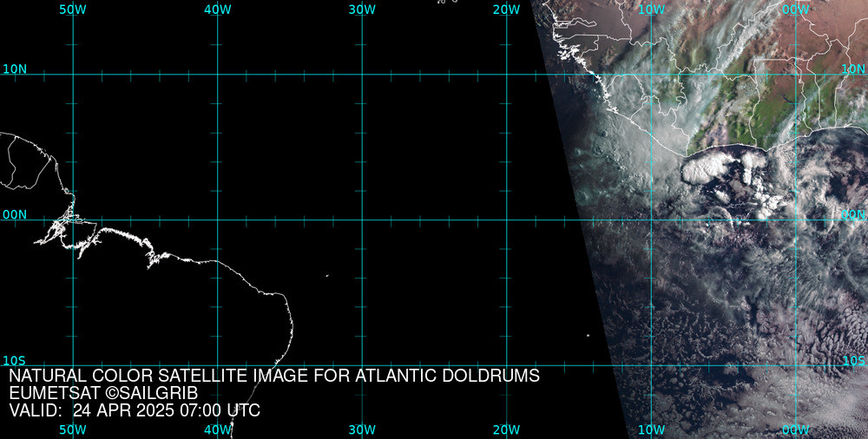Screen dimensions: 868x439
Task: Click the 10S latitude label on the right edge
Action: (x=853, y=360)
